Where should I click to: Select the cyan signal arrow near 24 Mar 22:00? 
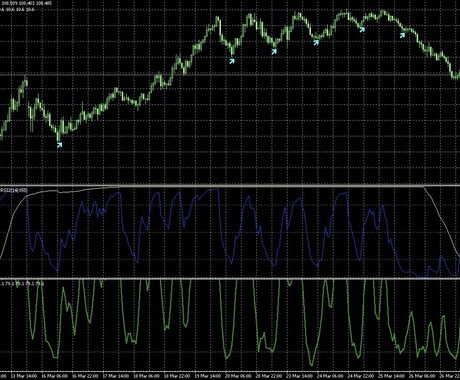362,30
